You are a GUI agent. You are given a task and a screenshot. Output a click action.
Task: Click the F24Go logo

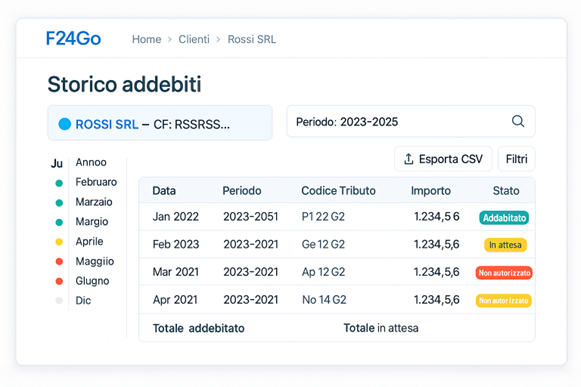pyautogui.click(x=73, y=39)
